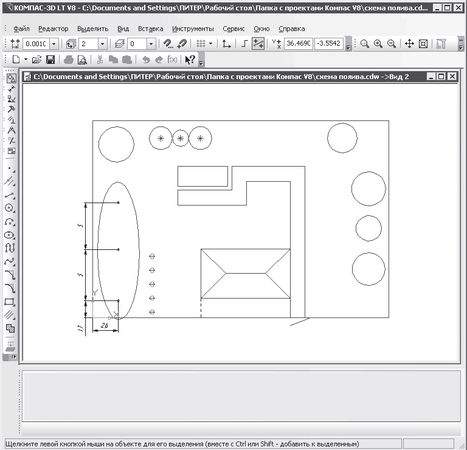Click the status bar hint starting with Щелкните
The width and height of the screenshot is (467, 450).
(x=182, y=444)
